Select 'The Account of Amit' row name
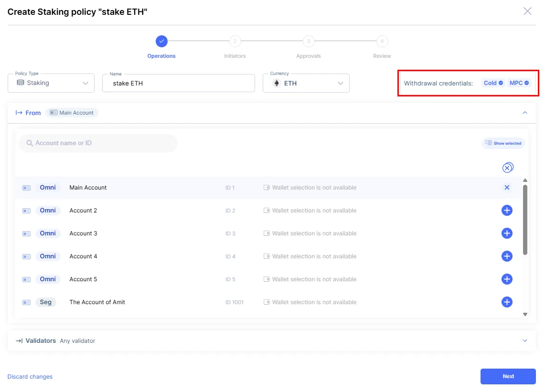 pos(97,302)
